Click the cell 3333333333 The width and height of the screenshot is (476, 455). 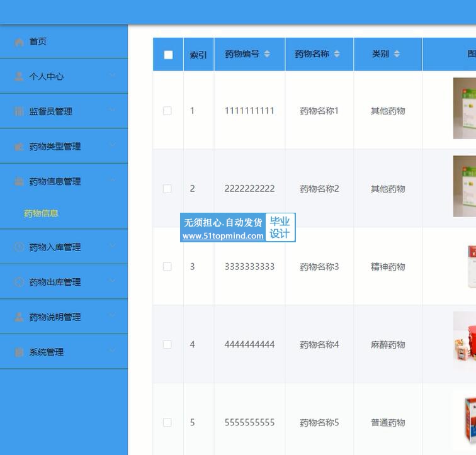249,267
